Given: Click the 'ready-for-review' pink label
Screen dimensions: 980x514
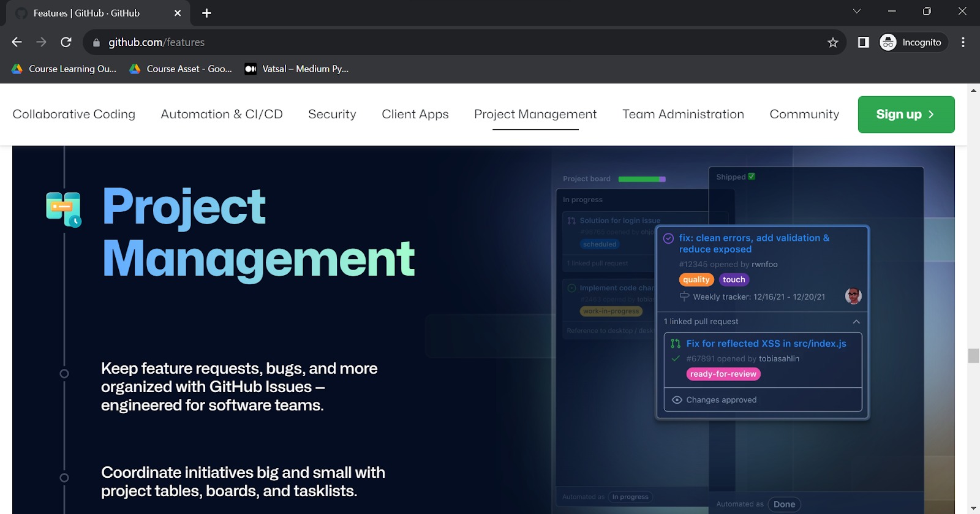Looking at the screenshot, I should pos(723,374).
